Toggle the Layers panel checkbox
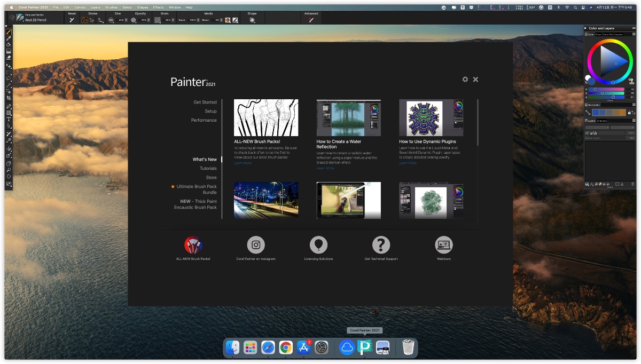 [587, 121]
